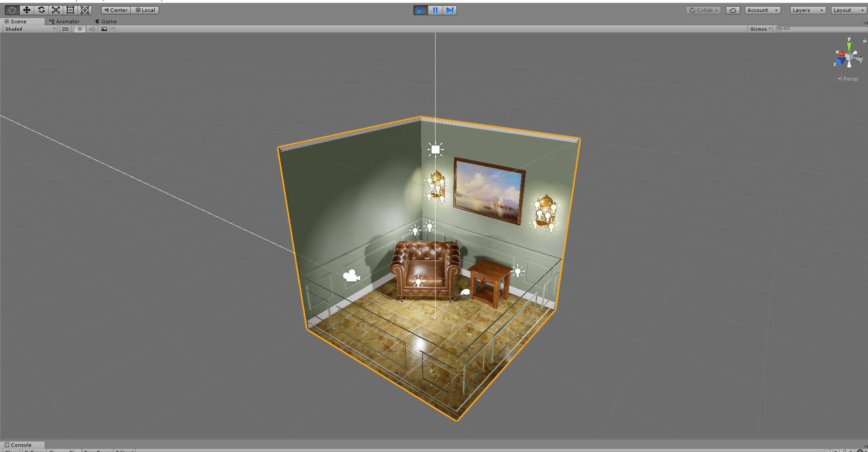Select the Move tool
Viewport: 868px width, 452px height.
tap(27, 10)
